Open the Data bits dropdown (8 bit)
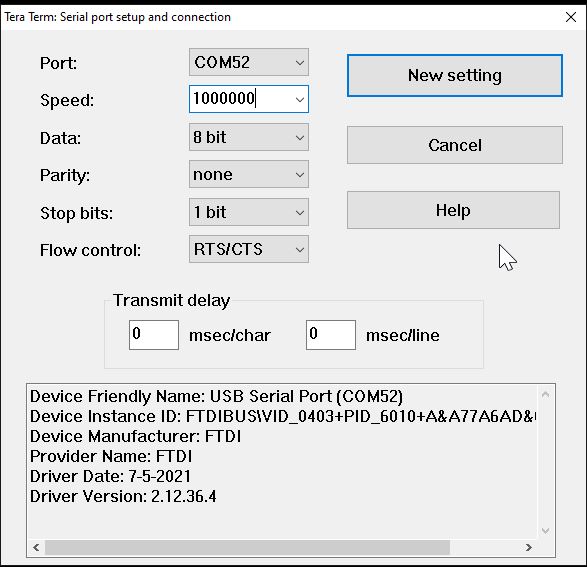This screenshot has height=567, width=587. [x=249, y=137]
